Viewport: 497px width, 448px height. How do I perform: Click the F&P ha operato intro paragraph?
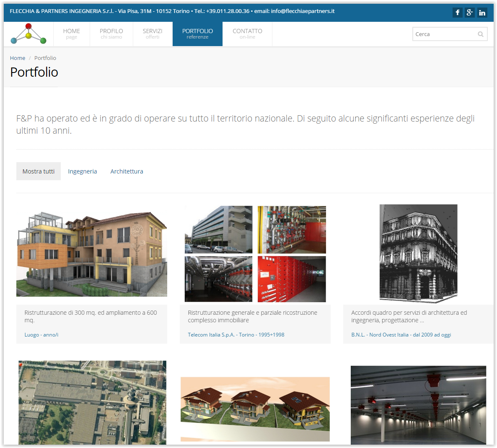point(245,124)
